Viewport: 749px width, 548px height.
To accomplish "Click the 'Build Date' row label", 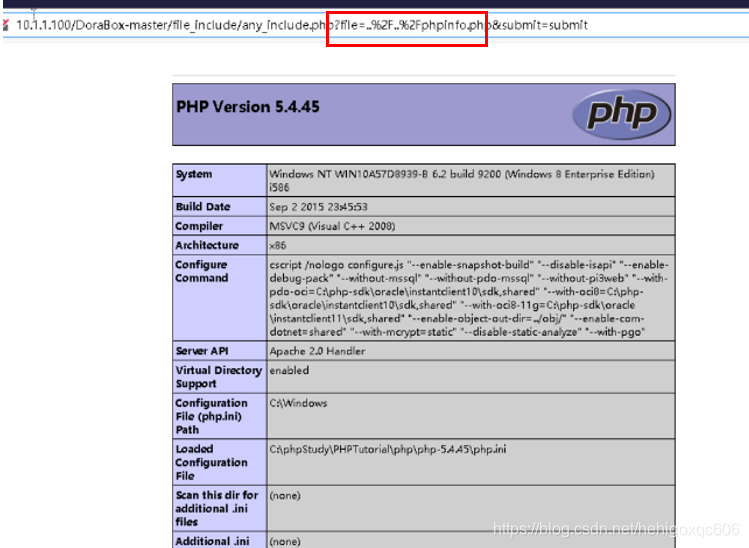I will (203, 206).
